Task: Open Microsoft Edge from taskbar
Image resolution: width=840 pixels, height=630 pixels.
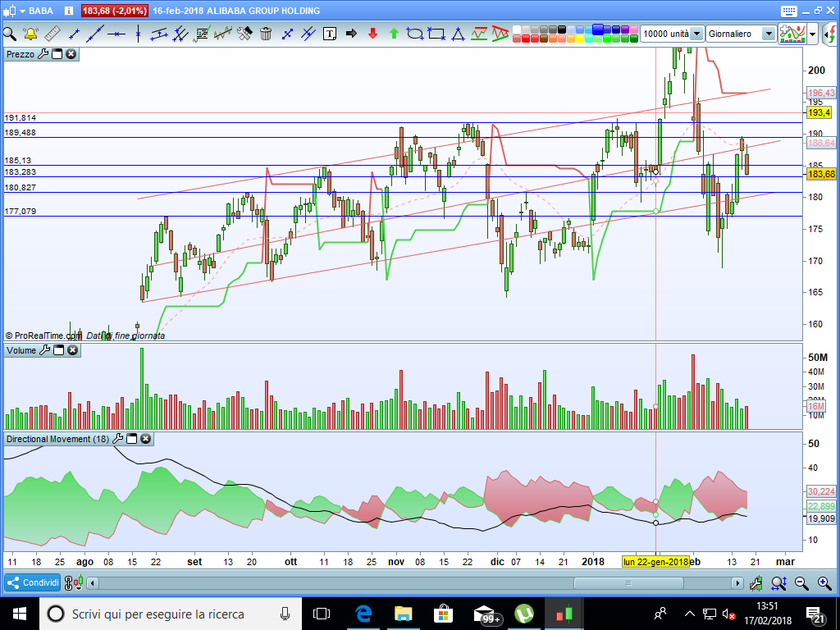Action: [363, 614]
